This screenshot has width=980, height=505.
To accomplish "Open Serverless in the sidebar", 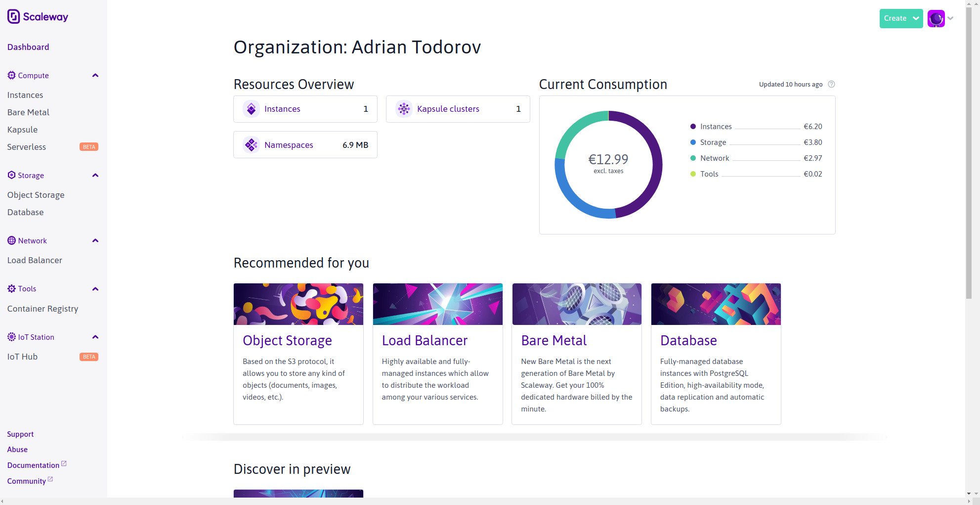I will tap(27, 147).
